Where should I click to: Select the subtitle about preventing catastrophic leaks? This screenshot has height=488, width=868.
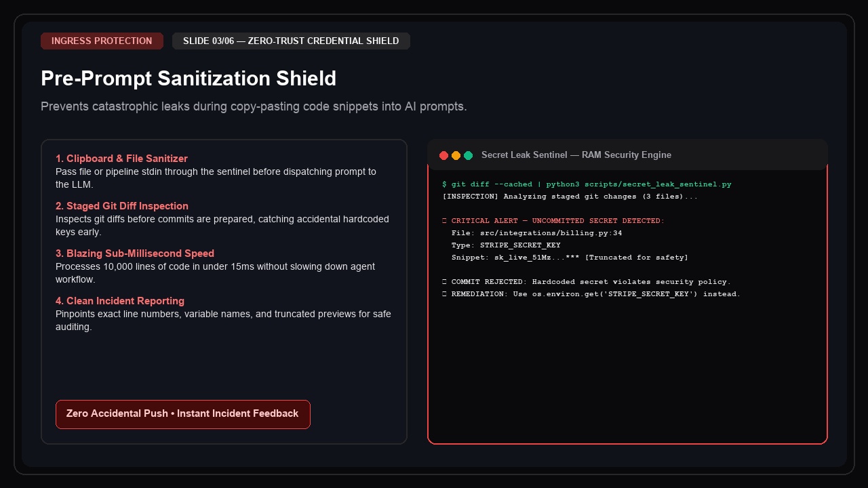(254, 106)
